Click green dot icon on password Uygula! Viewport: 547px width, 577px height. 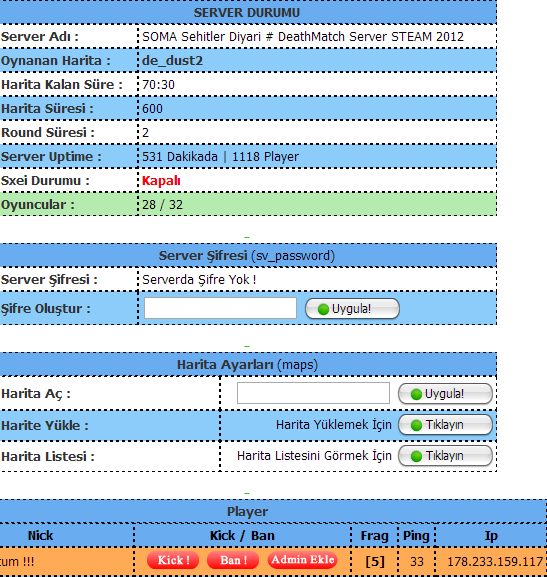coord(323,309)
